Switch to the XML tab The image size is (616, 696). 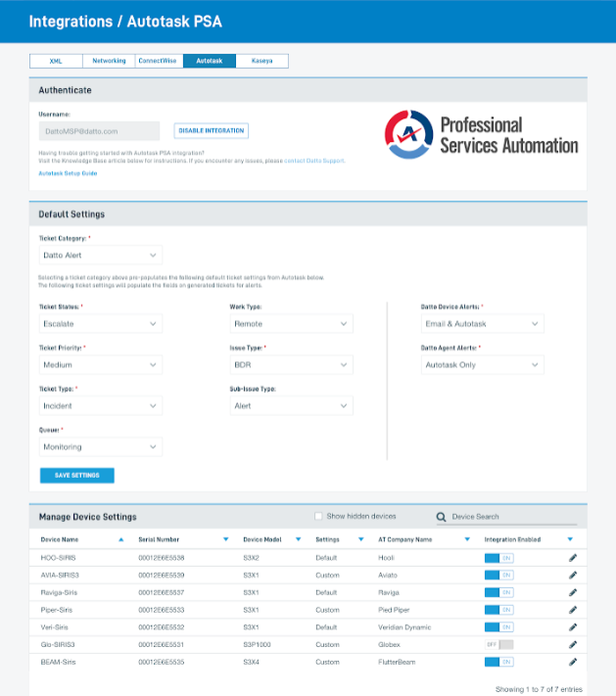pos(56,61)
